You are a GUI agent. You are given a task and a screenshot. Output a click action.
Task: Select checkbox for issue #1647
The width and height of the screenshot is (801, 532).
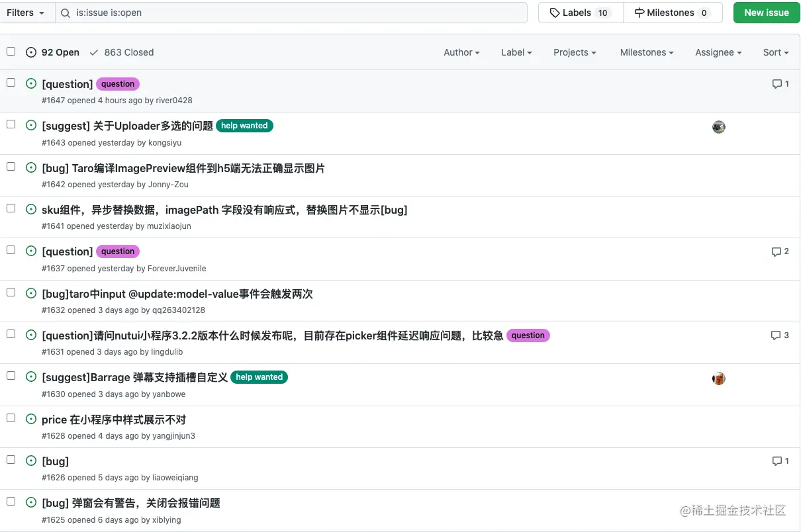click(11, 82)
